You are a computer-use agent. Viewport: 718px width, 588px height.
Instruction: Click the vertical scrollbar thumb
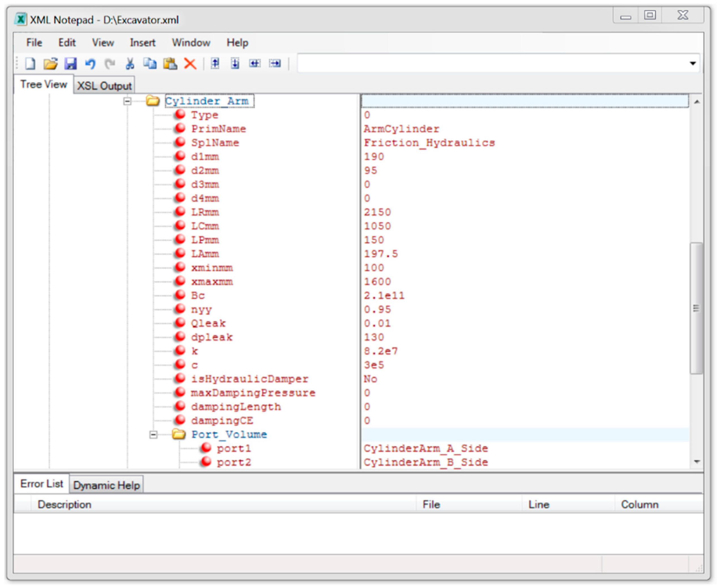coord(696,308)
